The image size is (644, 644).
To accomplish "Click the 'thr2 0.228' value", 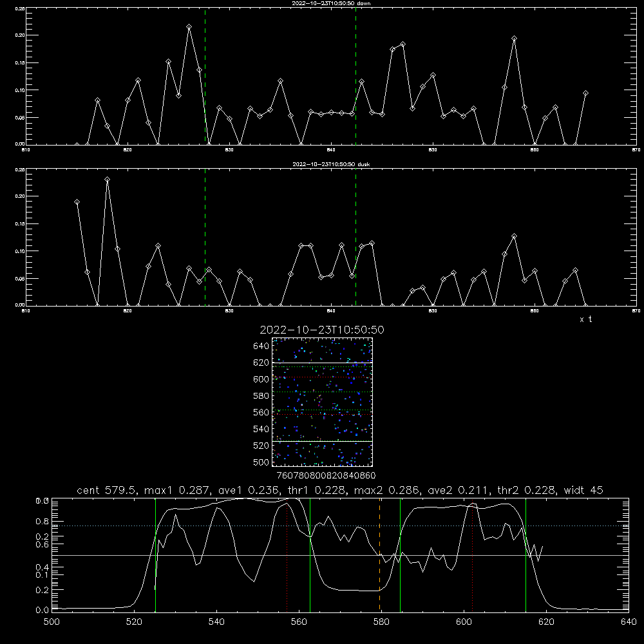I will pos(527,490).
